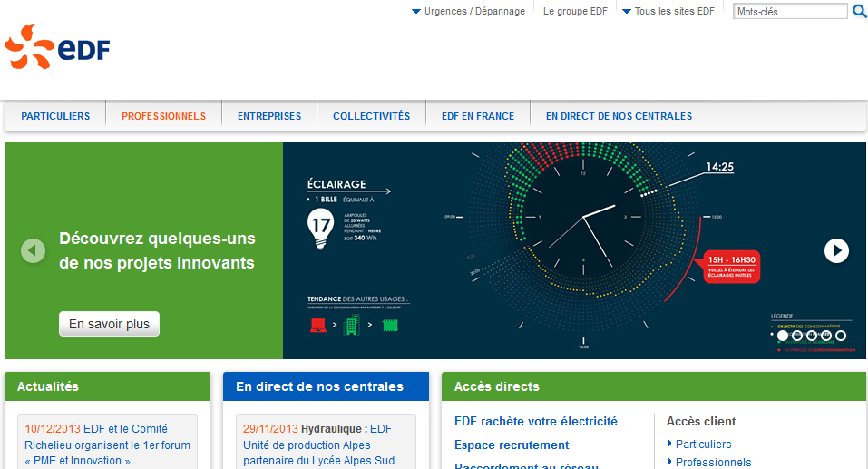868x469 pixels.
Task: Click the arrow beside Accès client Particuliers
Action: tap(669, 444)
